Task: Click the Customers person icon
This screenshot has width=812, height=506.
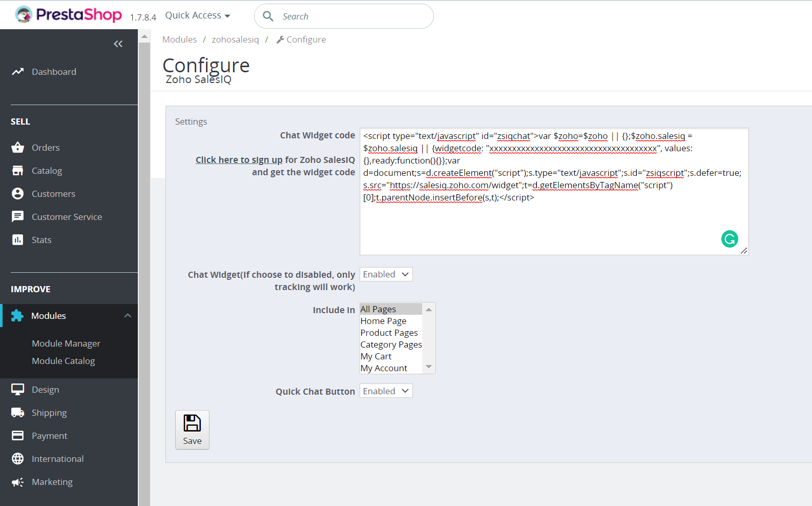Action: tap(18, 194)
